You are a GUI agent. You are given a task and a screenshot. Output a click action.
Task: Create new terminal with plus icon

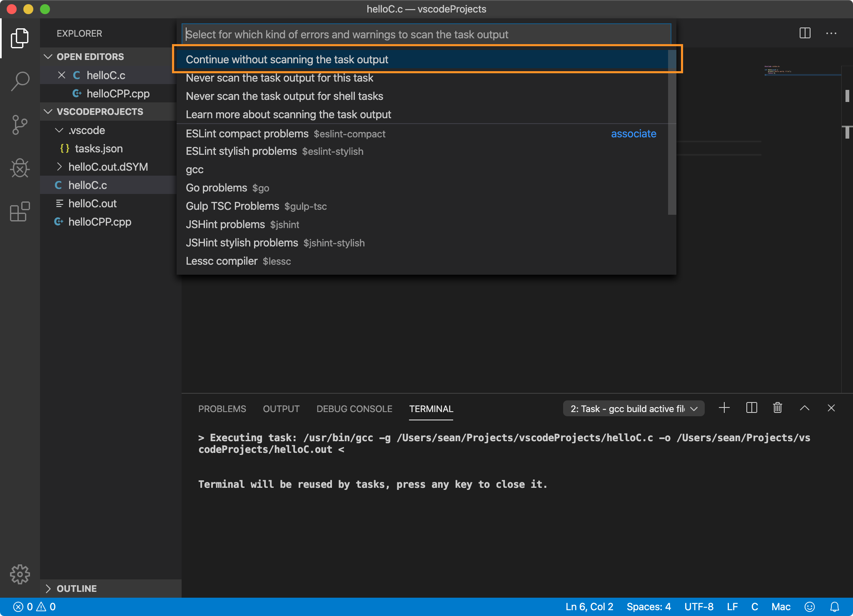724,408
